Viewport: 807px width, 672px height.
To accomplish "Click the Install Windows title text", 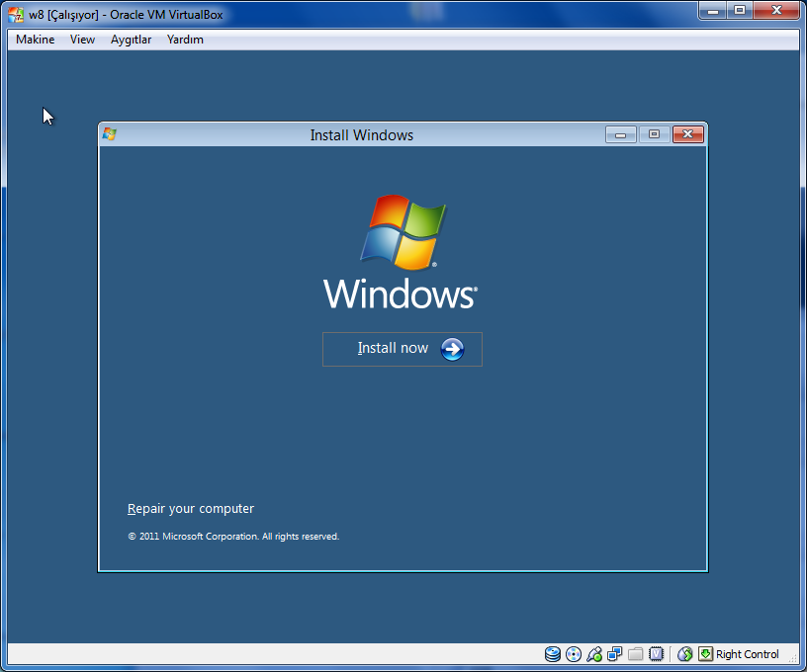I will pos(361,134).
